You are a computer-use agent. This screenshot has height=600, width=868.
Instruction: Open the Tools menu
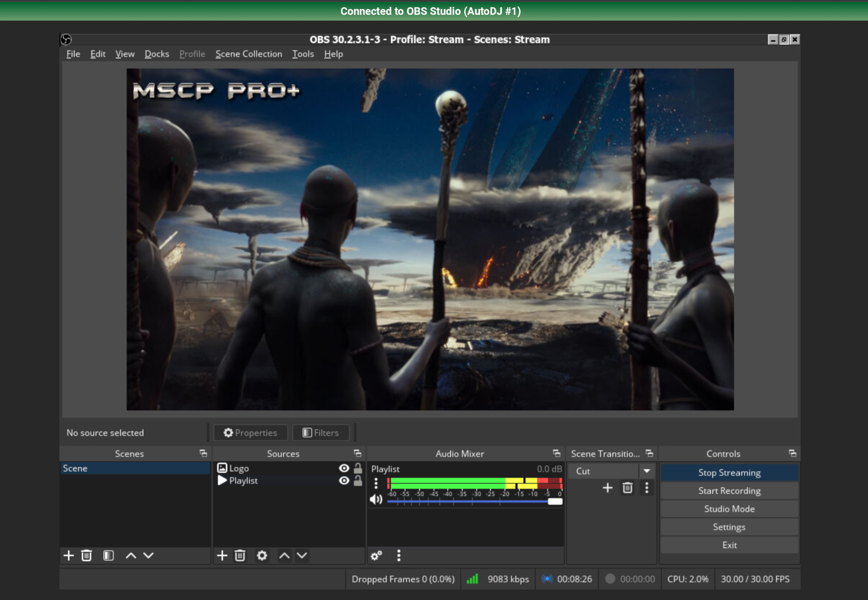pyautogui.click(x=303, y=54)
